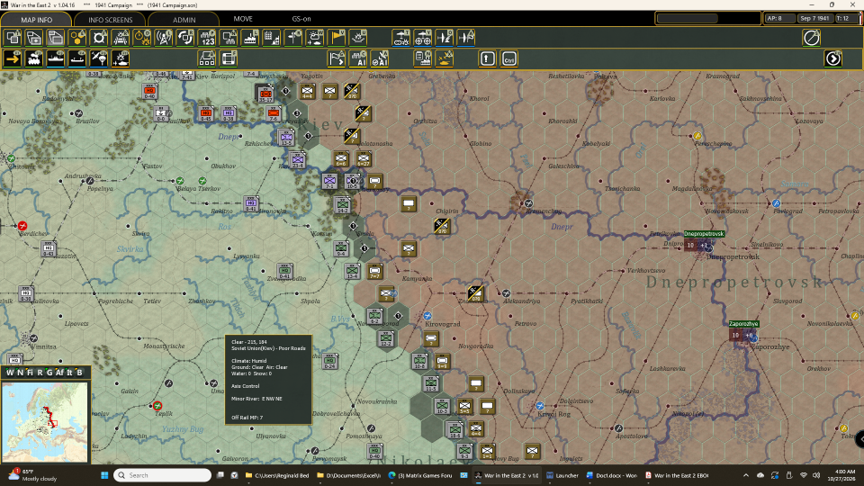Click the units 'AI' assist icon
Viewport: 864px width, 486px height.
point(358,58)
